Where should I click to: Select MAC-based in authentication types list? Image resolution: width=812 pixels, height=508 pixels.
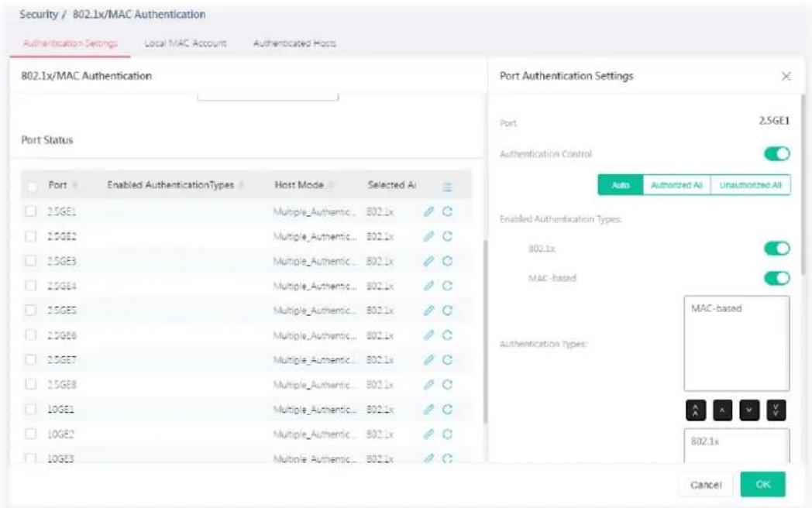(717, 309)
